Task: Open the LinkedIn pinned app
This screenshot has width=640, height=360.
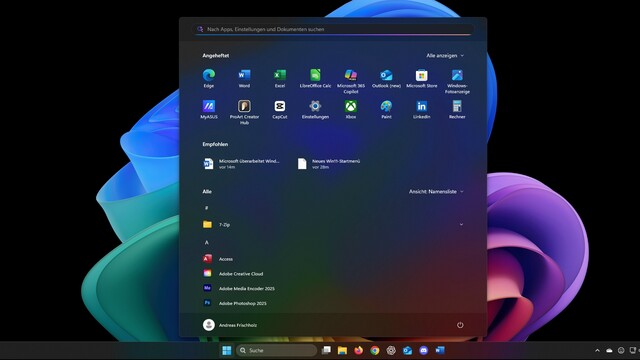Action: pyautogui.click(x=422, y=109)
